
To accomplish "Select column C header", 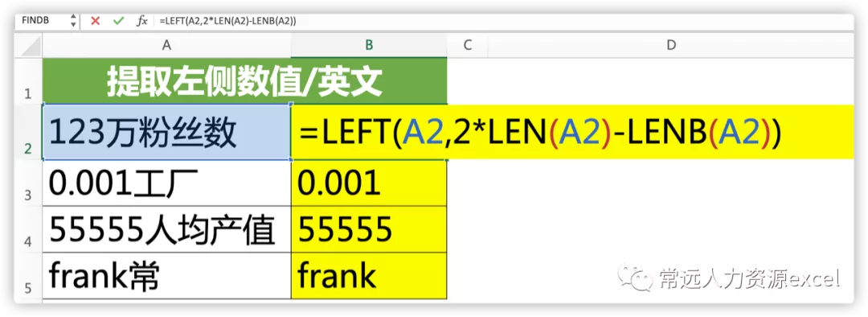I will pos(467,45).
